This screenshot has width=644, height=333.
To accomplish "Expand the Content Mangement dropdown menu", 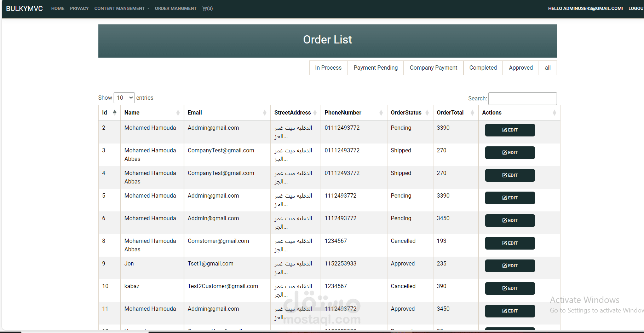I will [x=121, y=8].
